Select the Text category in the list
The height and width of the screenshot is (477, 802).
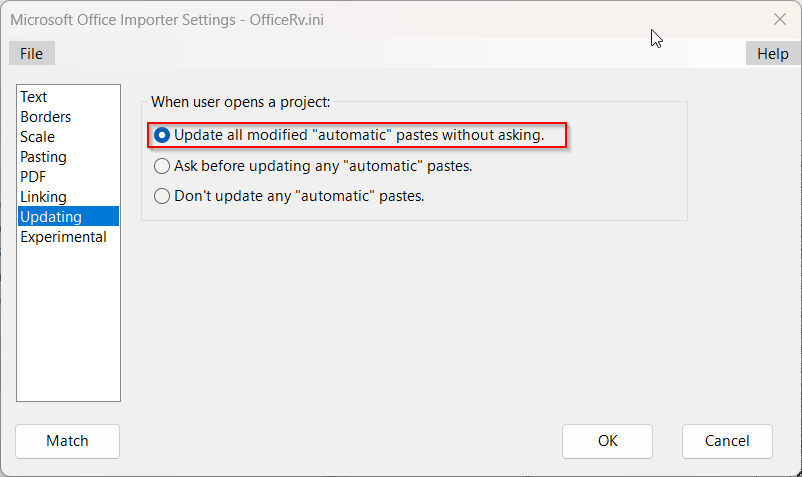(x=34, y=97)
